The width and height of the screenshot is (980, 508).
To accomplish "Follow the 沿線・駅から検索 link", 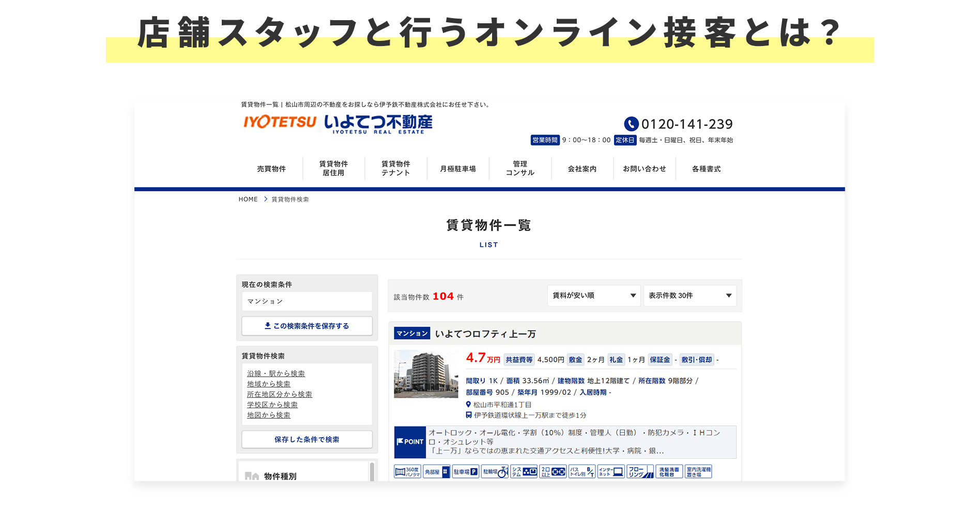I will click(x=276, y=373).
